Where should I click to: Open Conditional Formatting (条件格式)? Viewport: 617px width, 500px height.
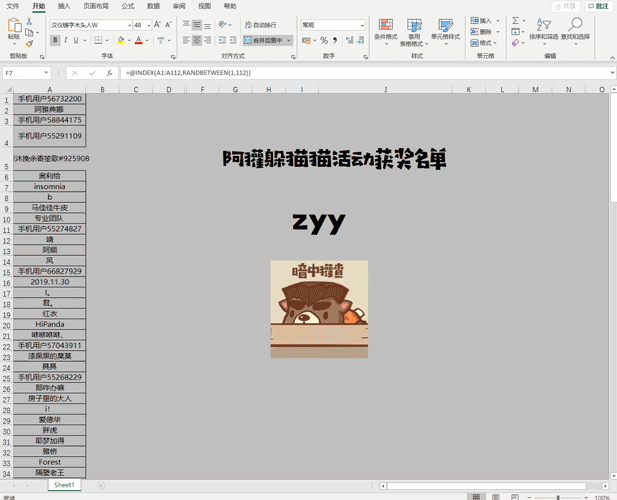coord(385,28)
